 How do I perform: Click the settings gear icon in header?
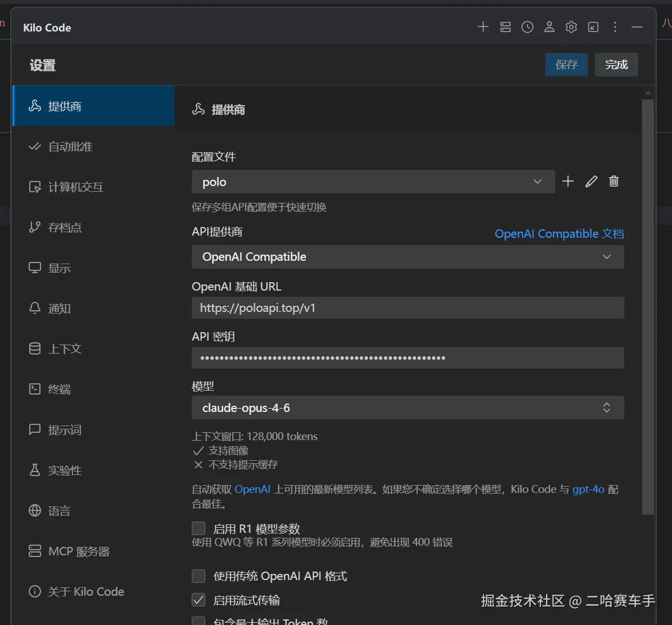click(x=571, y=27)
